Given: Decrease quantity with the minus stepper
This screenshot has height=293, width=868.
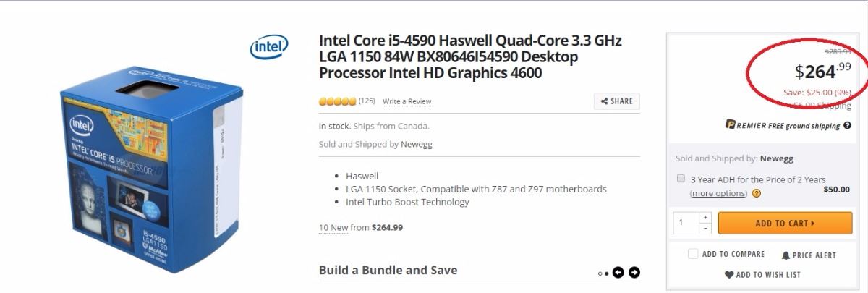Looking at the screenshot, I should pyautogui.click(x=705, y=228).
